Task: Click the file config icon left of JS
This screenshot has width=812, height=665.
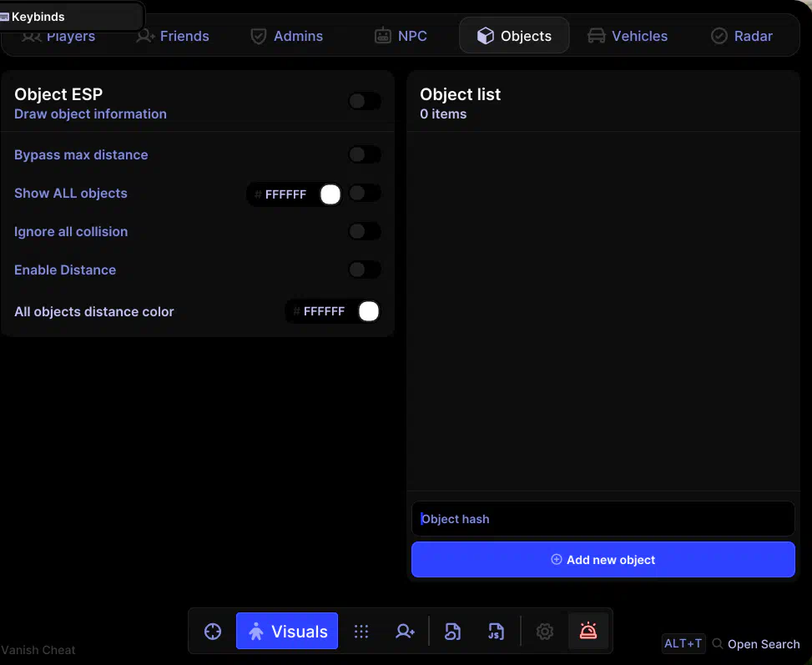Action: [x=452, y=632]
